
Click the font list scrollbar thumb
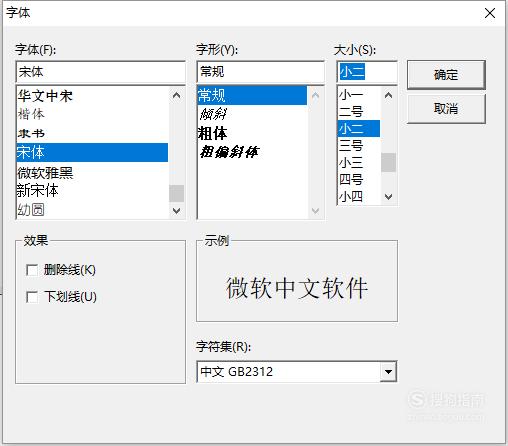click(x=177, y=193)
